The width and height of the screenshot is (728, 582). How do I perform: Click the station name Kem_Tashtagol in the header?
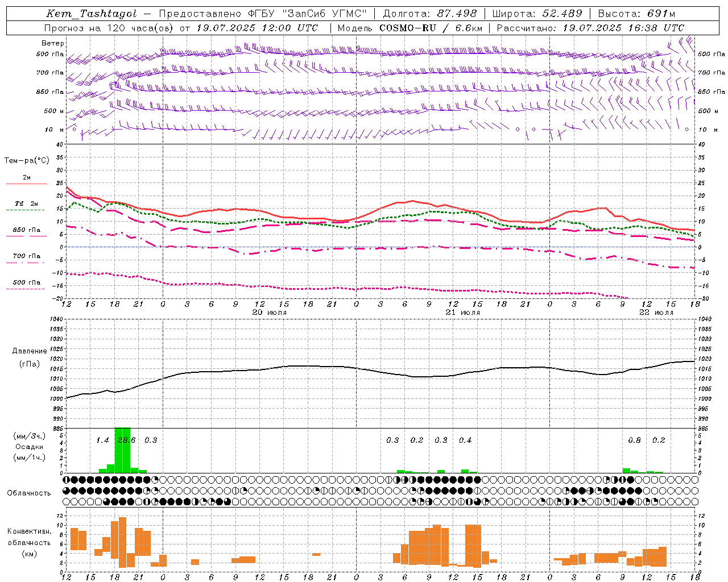coord(92,14)
